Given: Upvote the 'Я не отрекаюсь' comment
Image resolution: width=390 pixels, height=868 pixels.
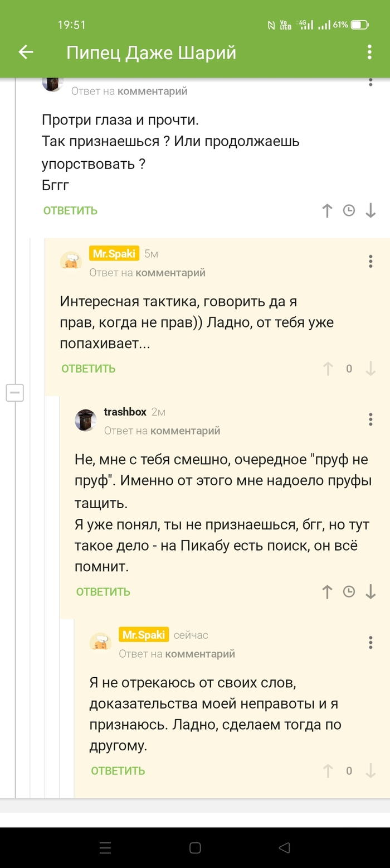Looking at the screenshot, I should pyautogui.click(x=328, y=771).
